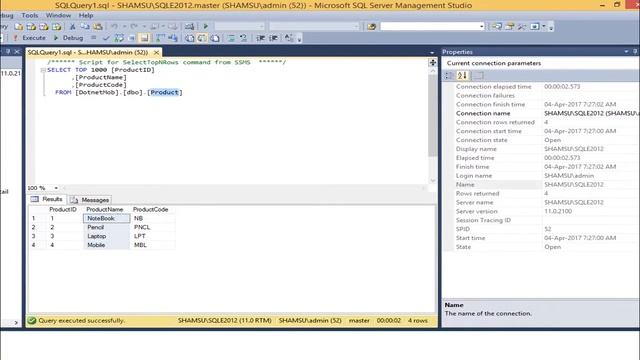Click the Analysis Services DMX Query icon
This screenshot has width=640, height=360.
coord(44,27)
